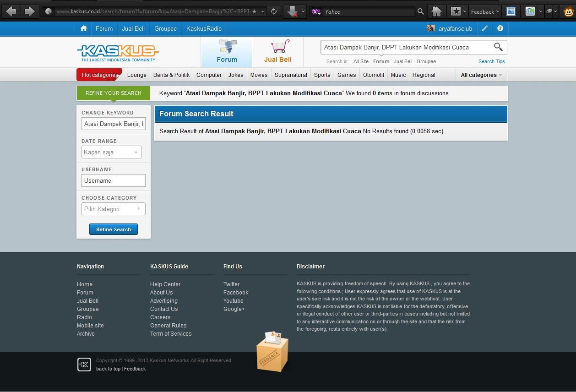This screenshot has height=392, width=576.
Task: Expand the Pilih Kategori selector
Action: (114, 209)
